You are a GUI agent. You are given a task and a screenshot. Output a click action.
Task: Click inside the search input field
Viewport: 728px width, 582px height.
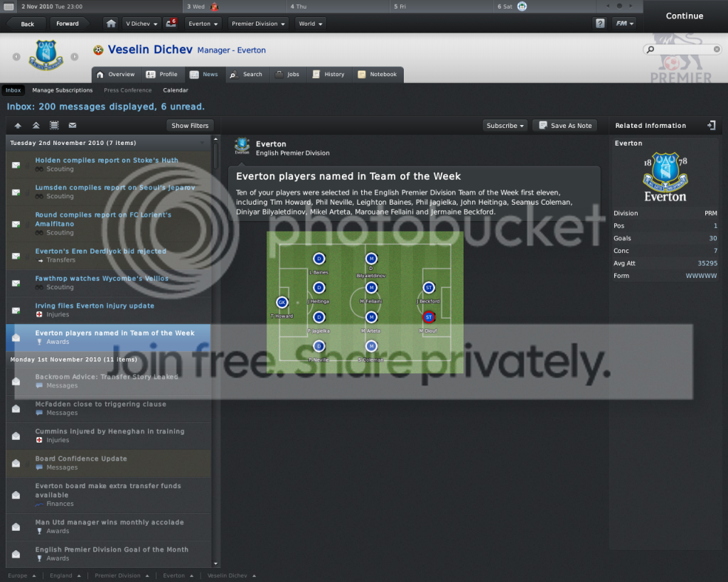[682, 49]
